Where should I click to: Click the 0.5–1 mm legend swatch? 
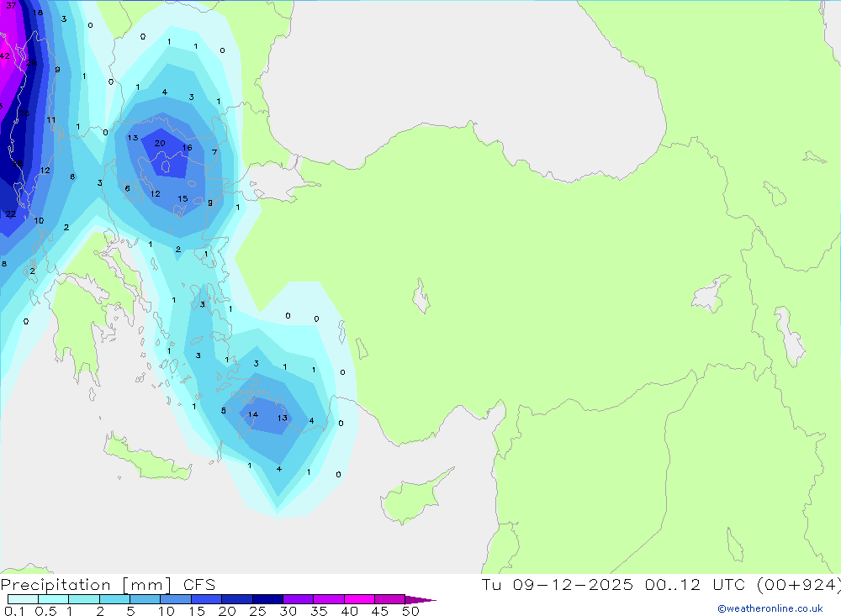pos(53,599)
